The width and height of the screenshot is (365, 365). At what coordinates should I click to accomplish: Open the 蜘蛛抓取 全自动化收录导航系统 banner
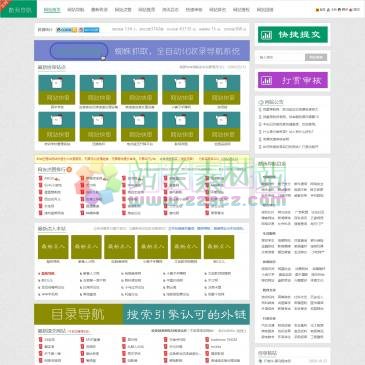(142, 51)
